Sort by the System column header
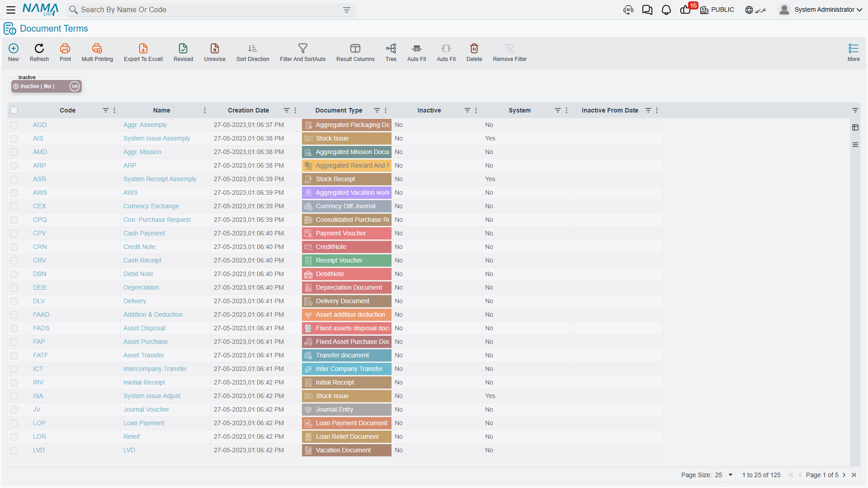Image resolution: width=868 pixels, height=488 pixels. [519, 110]
